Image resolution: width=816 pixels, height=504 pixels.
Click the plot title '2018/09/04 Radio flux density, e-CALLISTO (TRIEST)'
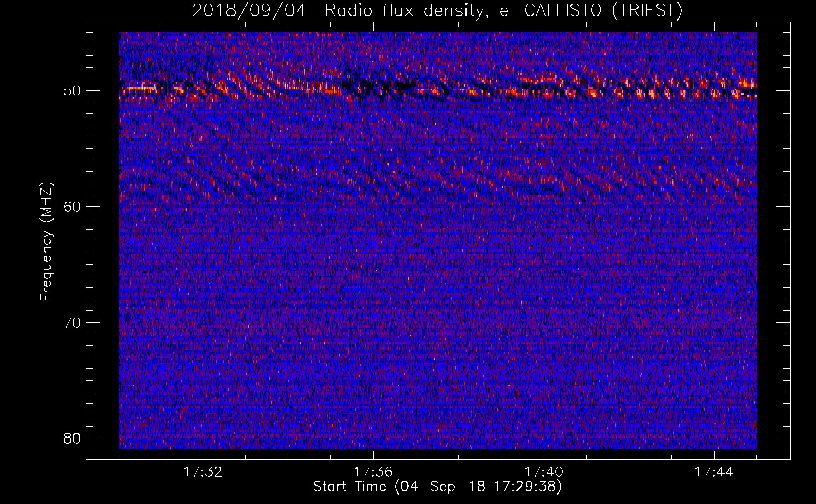(x=437, y=11)
